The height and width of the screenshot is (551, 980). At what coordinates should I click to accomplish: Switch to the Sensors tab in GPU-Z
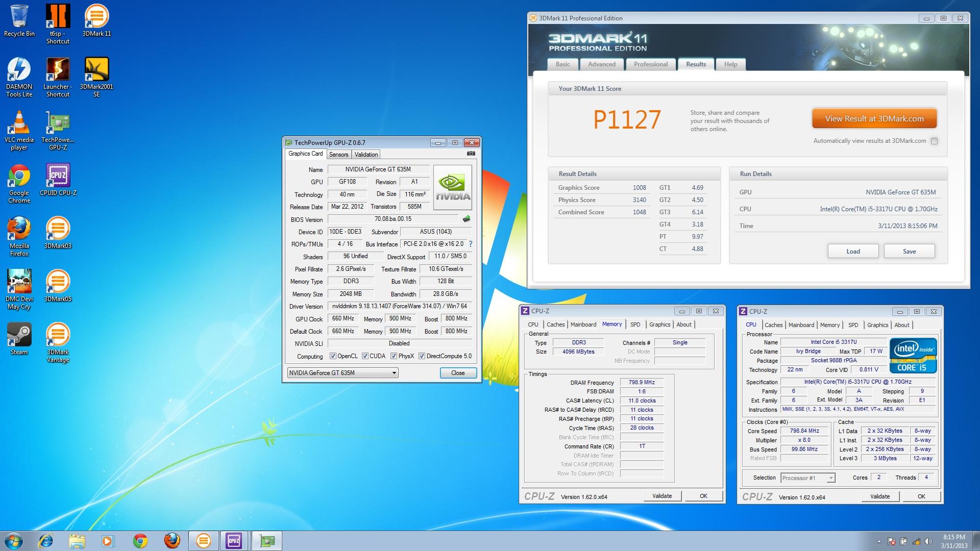(x=338, y=155)
